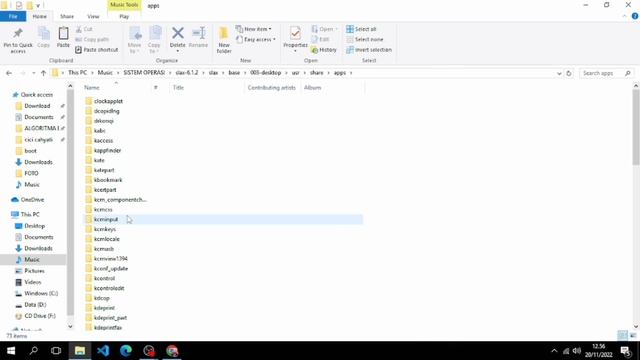Switch to large icons view button
Viewport: 640px width, 360px height.
tap(633, 336)
